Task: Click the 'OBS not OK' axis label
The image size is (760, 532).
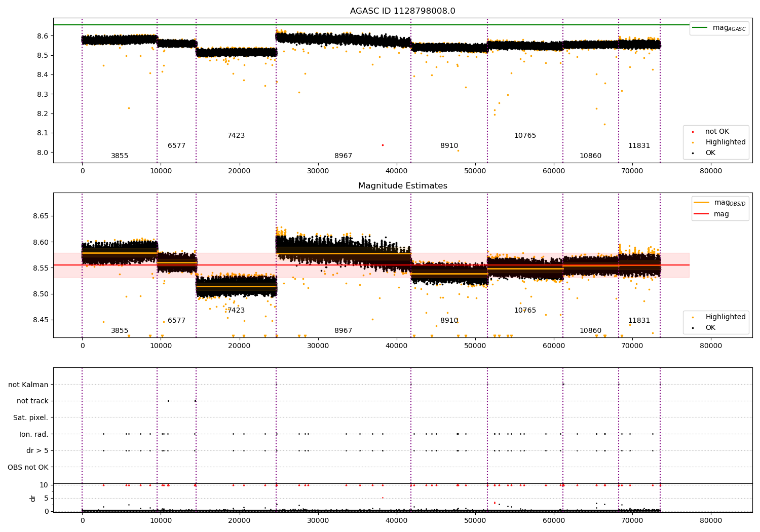Action: pyautogui.click(x=28, y=468)
